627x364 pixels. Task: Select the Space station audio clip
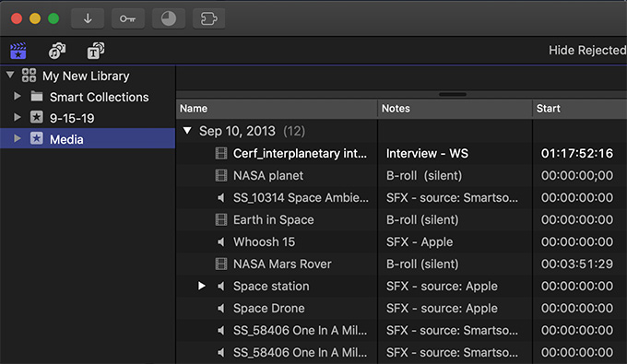[271, 286]
